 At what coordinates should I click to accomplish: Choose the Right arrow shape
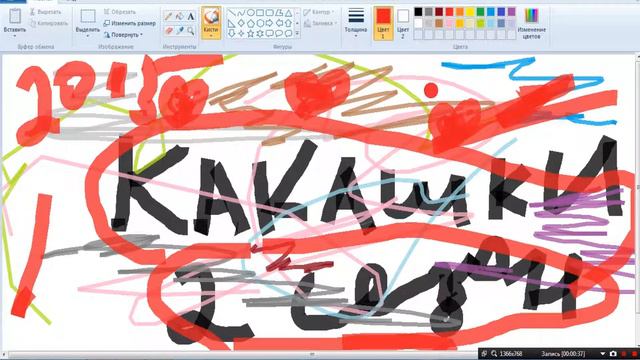(x=269, y=23)
